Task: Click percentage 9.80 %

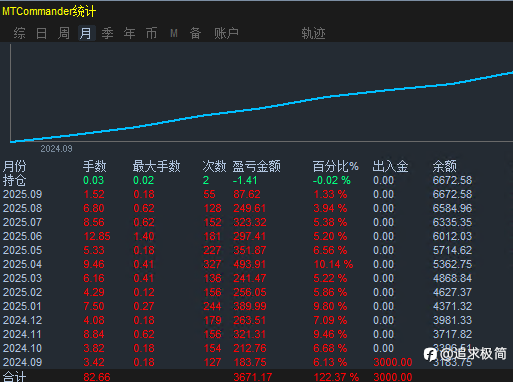Action: [x=330, y=306]
